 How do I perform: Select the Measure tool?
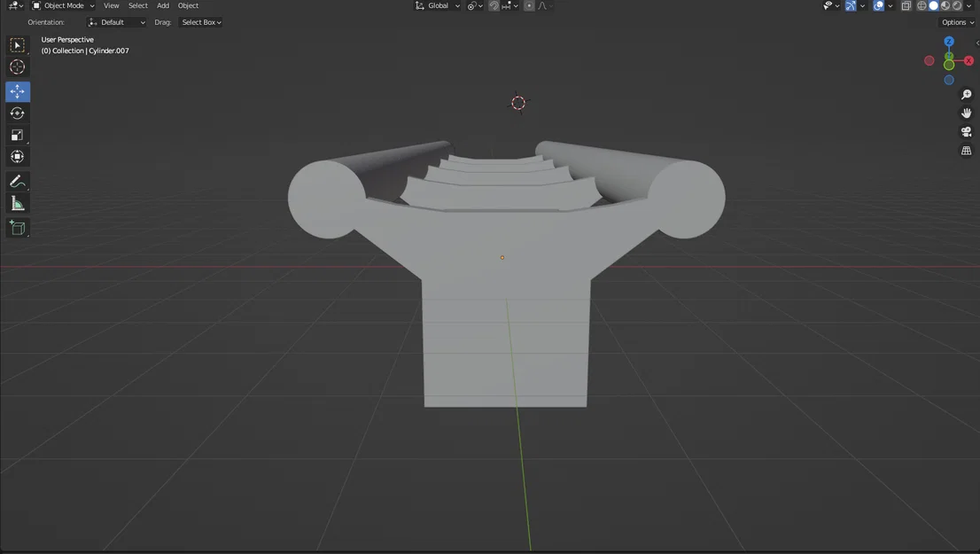[x=17, y=202]
